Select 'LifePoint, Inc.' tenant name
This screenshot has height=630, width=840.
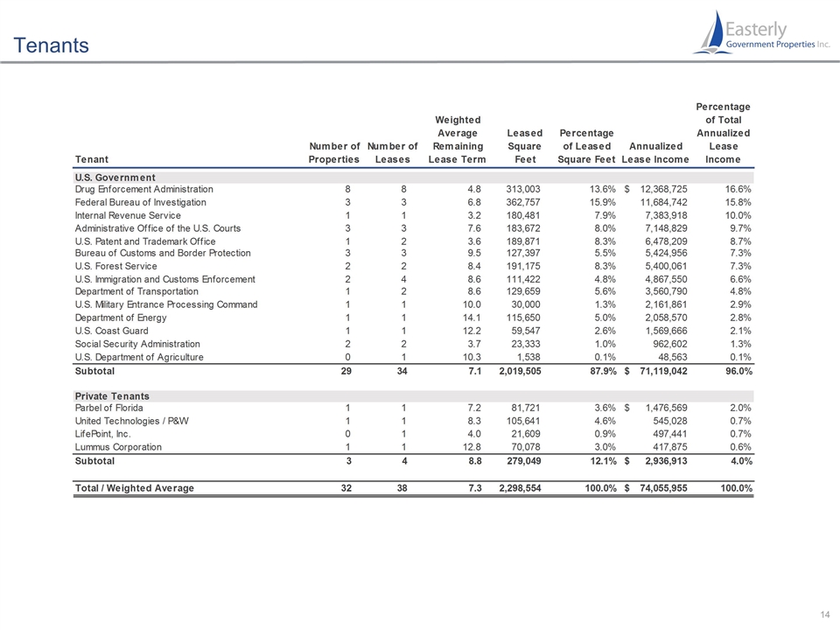(103, 434)
